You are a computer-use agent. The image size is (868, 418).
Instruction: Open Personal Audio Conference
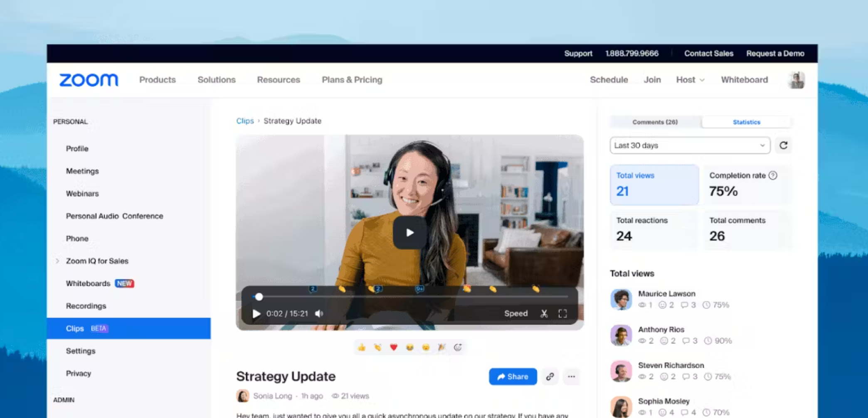click(114, 216)
